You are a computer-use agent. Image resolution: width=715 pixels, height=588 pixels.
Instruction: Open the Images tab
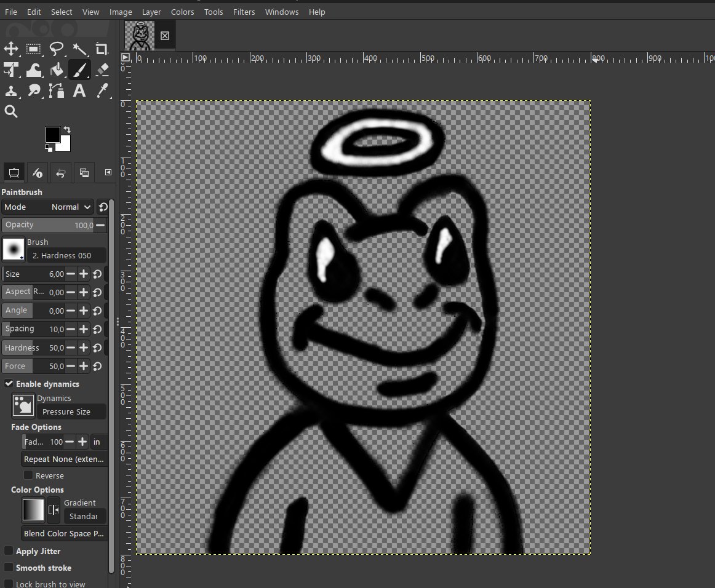(84, 173)
